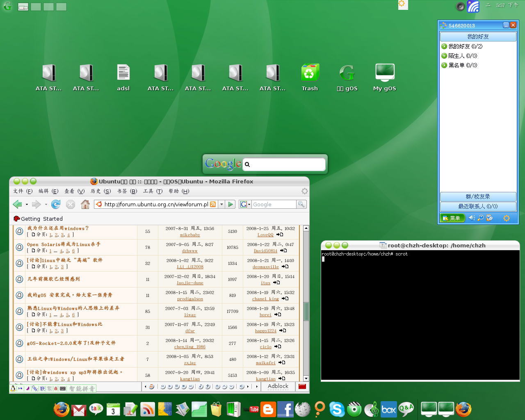Click the Firefox page vertical scrollbar thumb
Viewport: 525px width, 420px height.
[x=306, y=312]
